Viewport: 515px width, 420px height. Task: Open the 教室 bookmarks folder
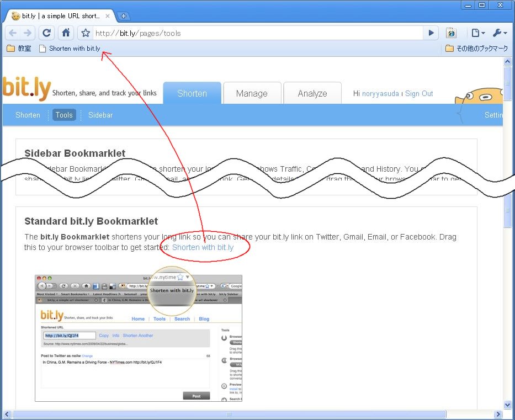[x=19, y=49]
